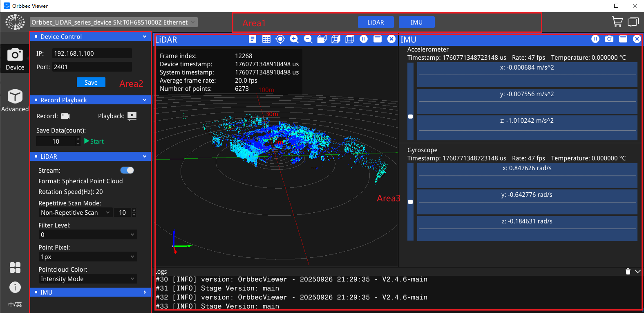Click the 'Rotation Speed(Hz): 20' text
644x313 pixels.
click(x=71, y=192)
